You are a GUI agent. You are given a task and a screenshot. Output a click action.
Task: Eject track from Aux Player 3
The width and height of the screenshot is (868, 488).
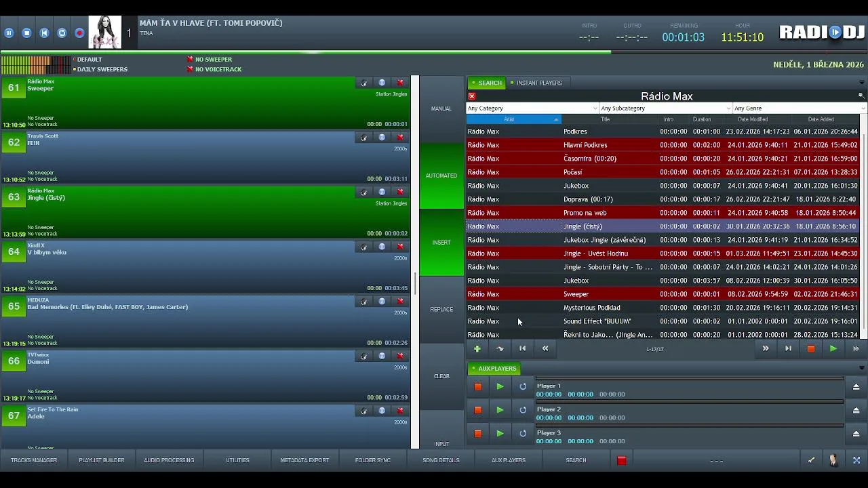point(856,434)
